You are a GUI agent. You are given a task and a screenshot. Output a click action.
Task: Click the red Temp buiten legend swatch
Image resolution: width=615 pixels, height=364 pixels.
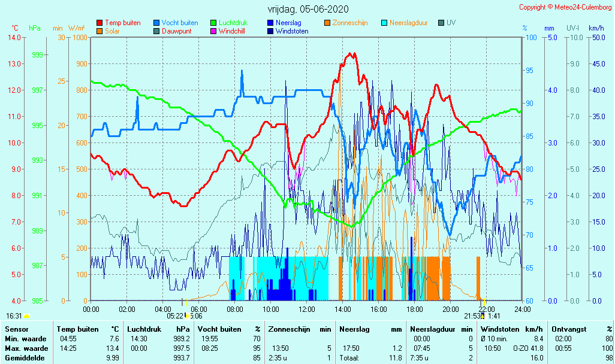(x=100, y=23)
